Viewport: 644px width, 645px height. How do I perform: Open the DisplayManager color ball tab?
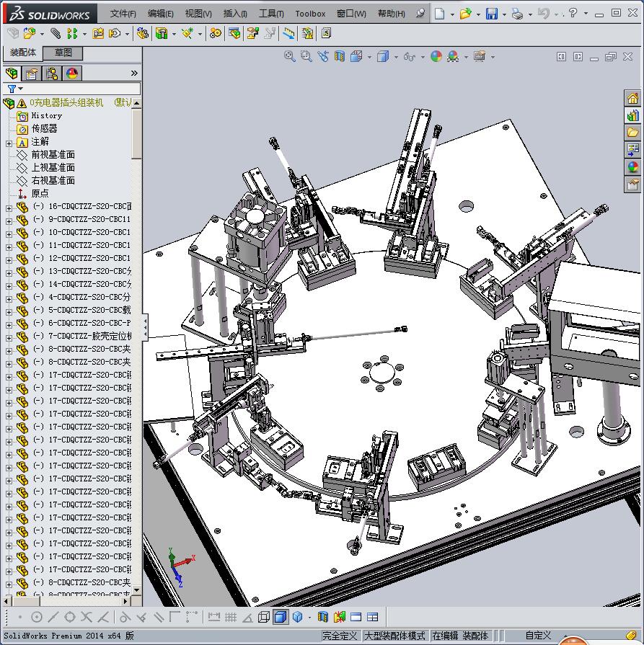[72, 74]
